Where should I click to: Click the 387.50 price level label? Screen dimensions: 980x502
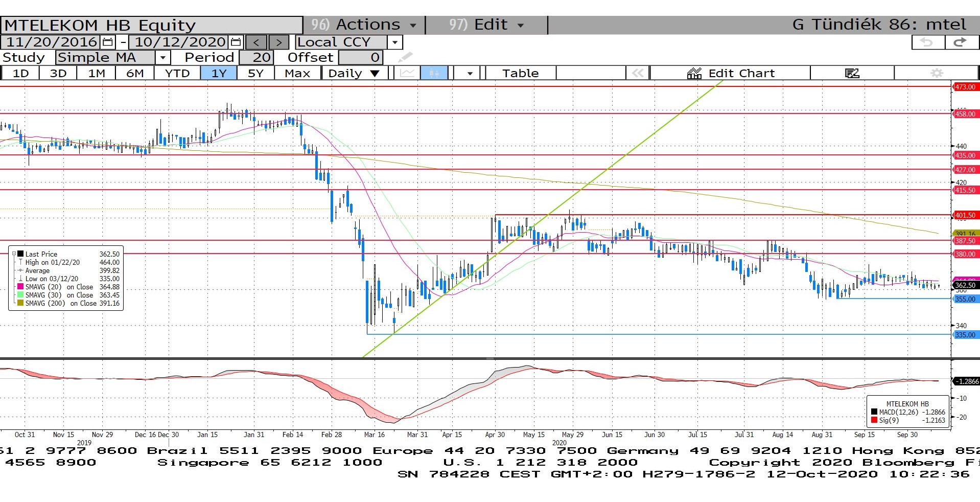[966, 241]
